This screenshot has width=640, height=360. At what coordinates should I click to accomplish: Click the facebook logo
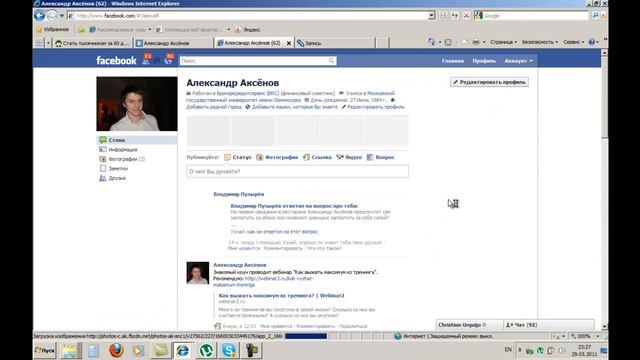[x=116, y=60]
